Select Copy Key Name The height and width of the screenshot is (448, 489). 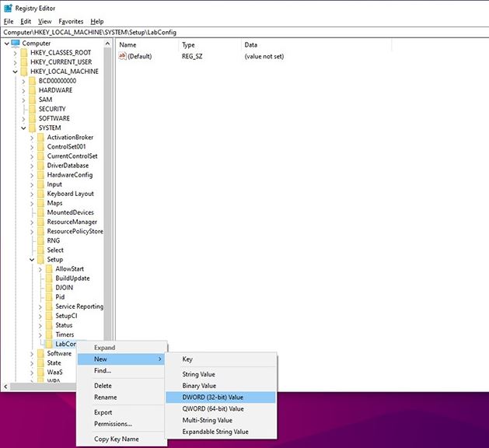(x=121, y=439)
